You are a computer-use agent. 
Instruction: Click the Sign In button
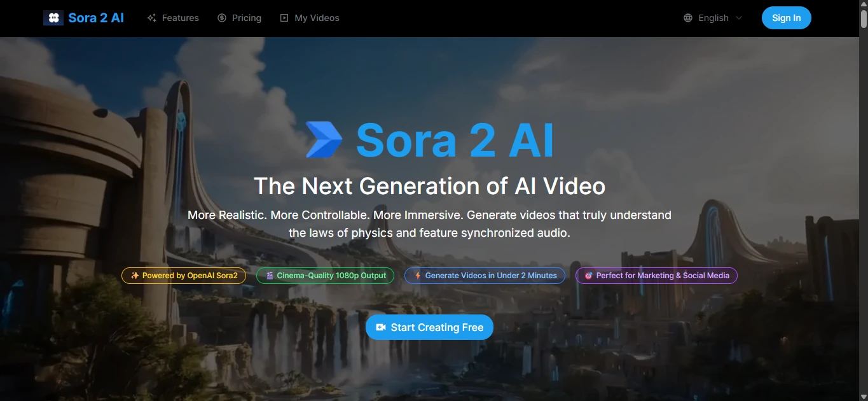pyautogui.click(x=787, y=18)
